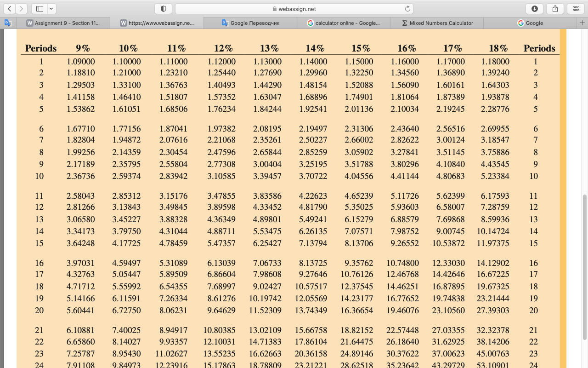The width and height of the screenshot is (588, 368).
Task: Open the Google Переводчик tab
Action: click(x=250, y=23)
